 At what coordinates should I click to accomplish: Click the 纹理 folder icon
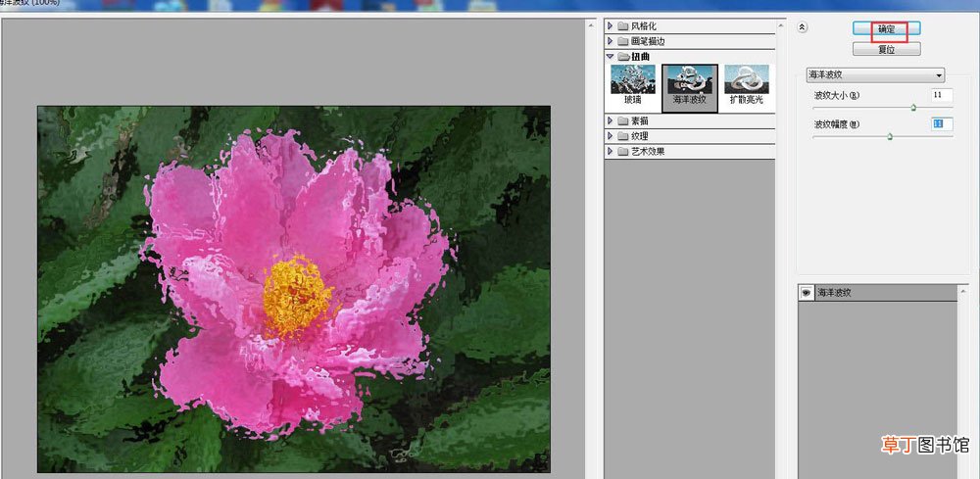[622, 135]
